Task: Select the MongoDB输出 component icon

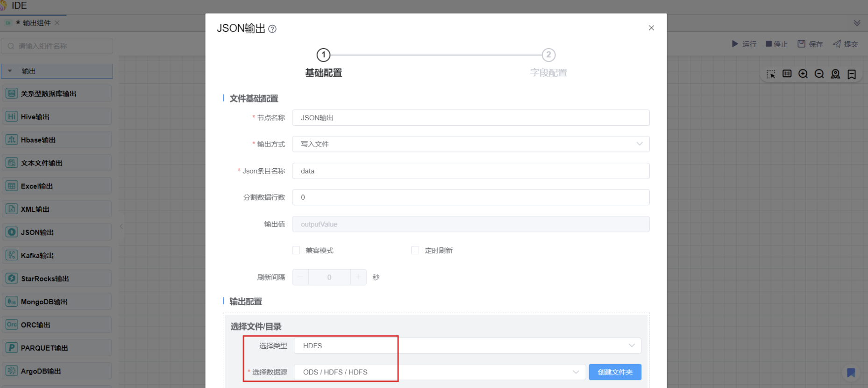Action: (x=12, y=302)
